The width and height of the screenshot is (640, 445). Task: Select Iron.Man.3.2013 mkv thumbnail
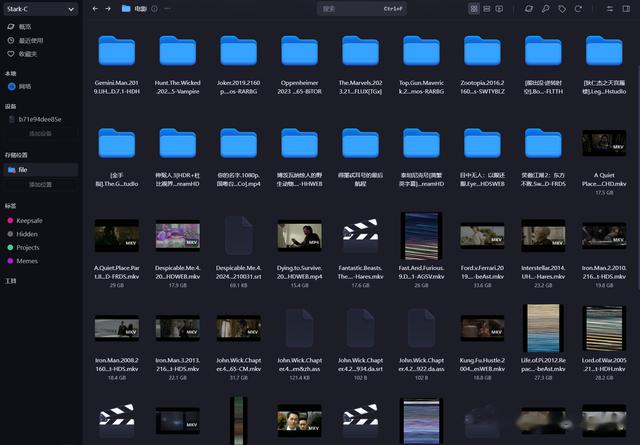(178, 328)
